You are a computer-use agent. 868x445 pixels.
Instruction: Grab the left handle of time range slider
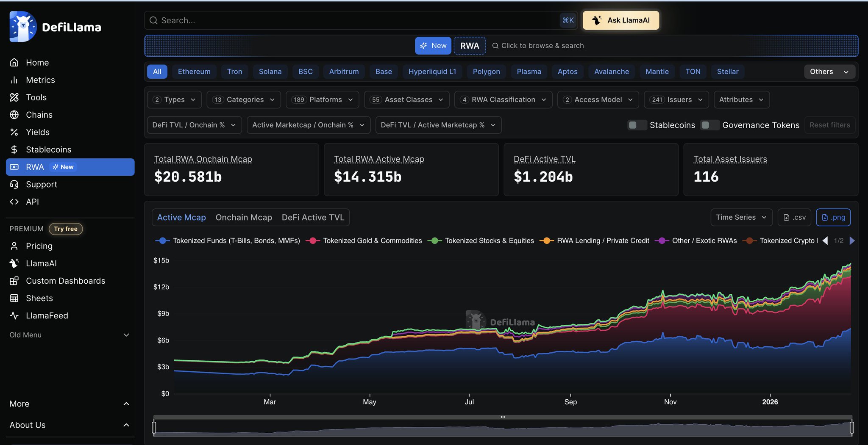tap(154, 427)
